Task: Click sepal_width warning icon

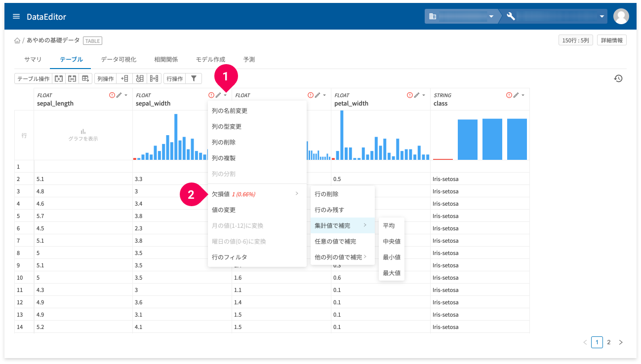Action: [211, 95]
